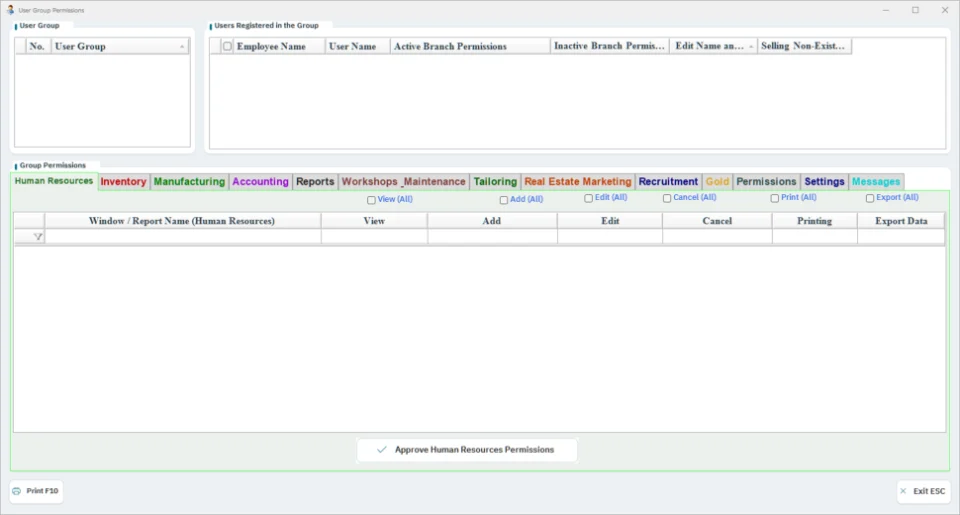Switch to the Human Resources tab

pos(54,181)
